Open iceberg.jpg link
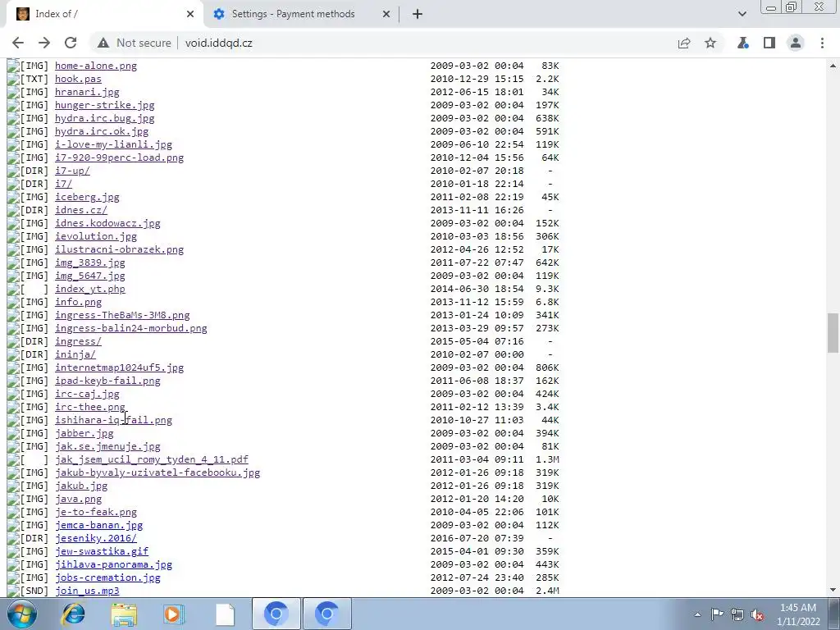The image size is (840, 630). point(87,197)
